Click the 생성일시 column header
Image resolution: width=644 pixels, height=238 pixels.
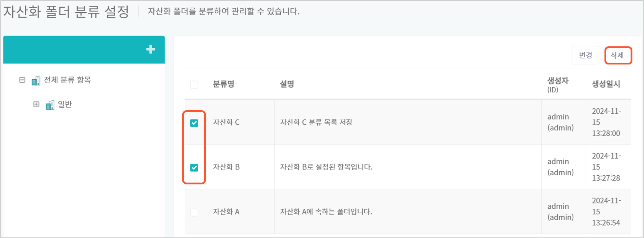606,84
